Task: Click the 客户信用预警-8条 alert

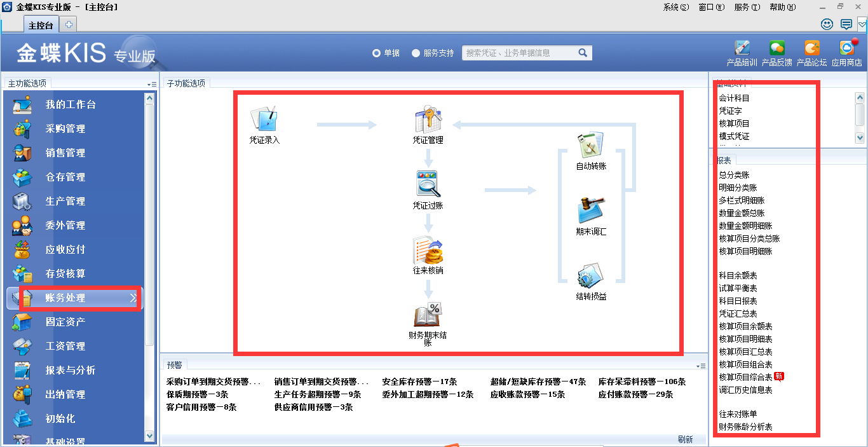Action: pos(201,407)
